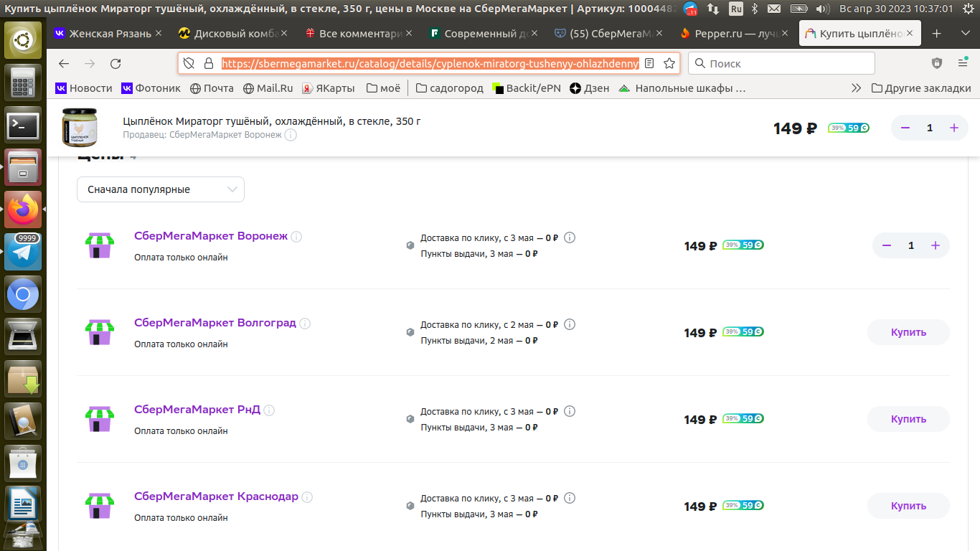This screenshot has width=980, height=551.
Task: Open the scanner app in the dock
Action: tap(24, 336)
